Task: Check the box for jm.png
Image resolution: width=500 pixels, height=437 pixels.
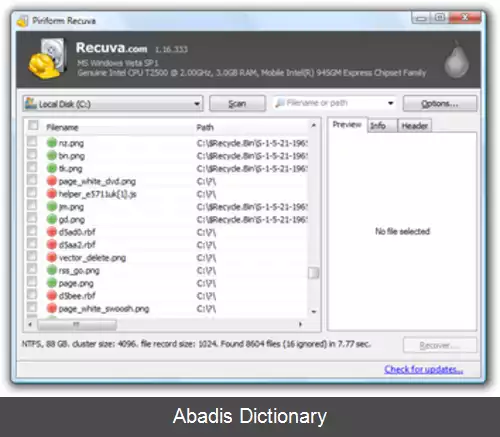Action: 32,205
